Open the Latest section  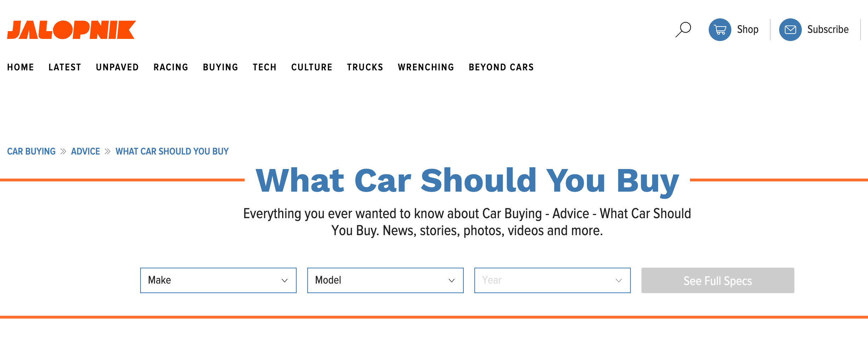65,67
